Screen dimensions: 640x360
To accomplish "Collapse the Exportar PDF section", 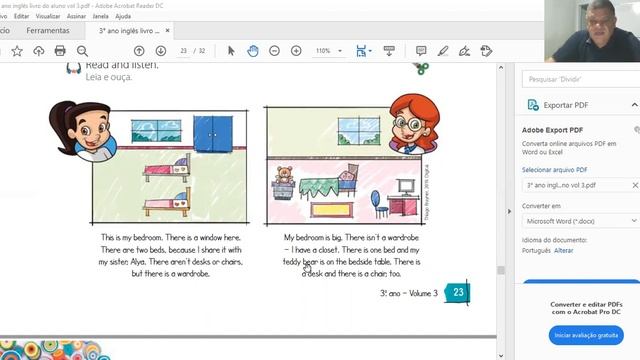I will tap(635, 105).
